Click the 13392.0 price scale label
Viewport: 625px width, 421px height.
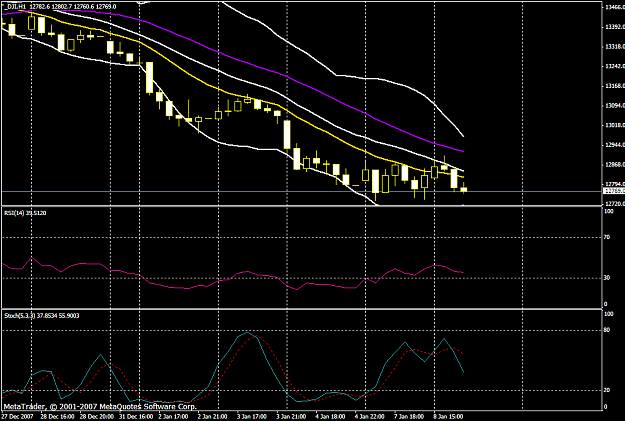coord(615,27)
